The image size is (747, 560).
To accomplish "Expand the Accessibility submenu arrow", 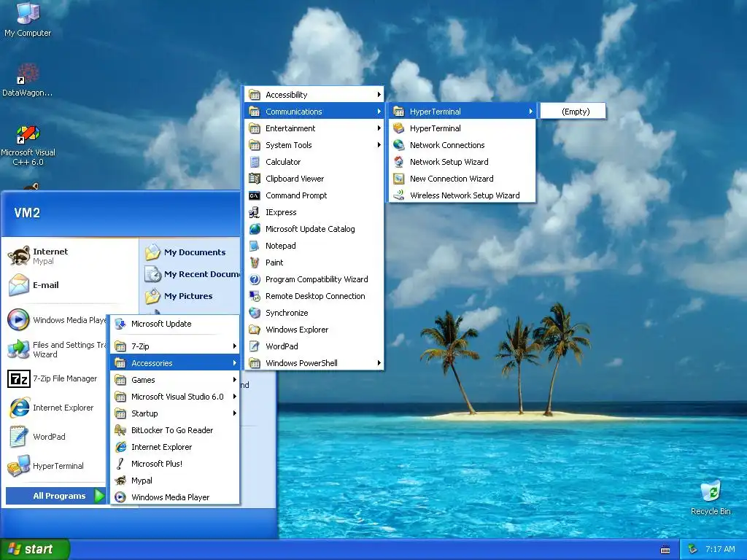I will (x=379, y=94).
